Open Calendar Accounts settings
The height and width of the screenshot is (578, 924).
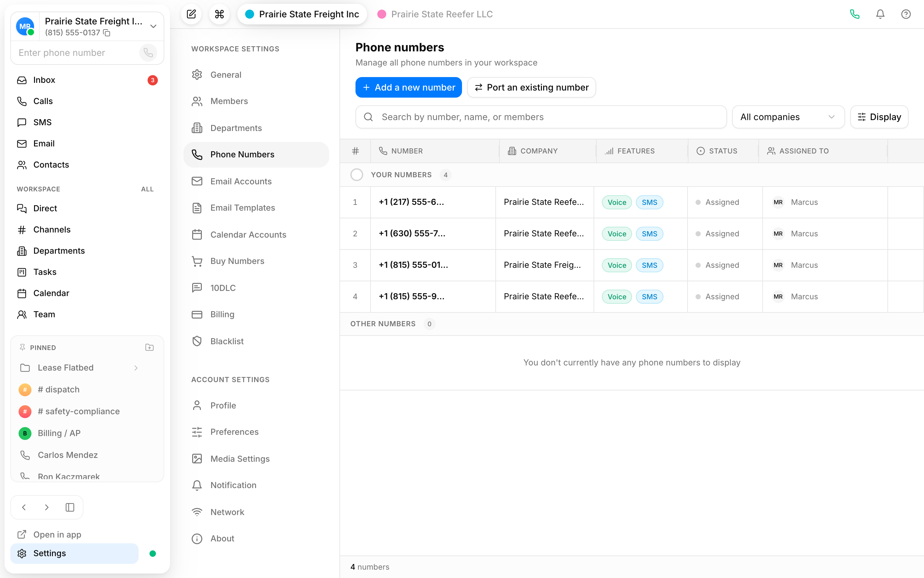256,234
